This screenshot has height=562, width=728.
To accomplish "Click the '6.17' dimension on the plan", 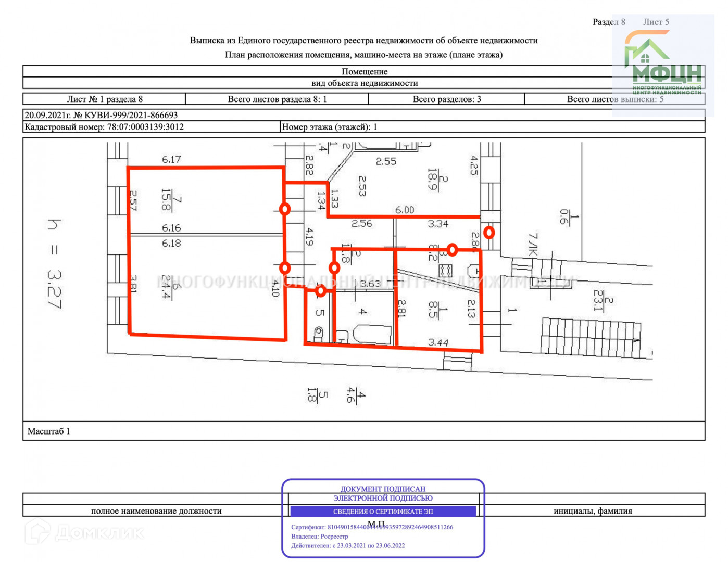I will point(171,159).
